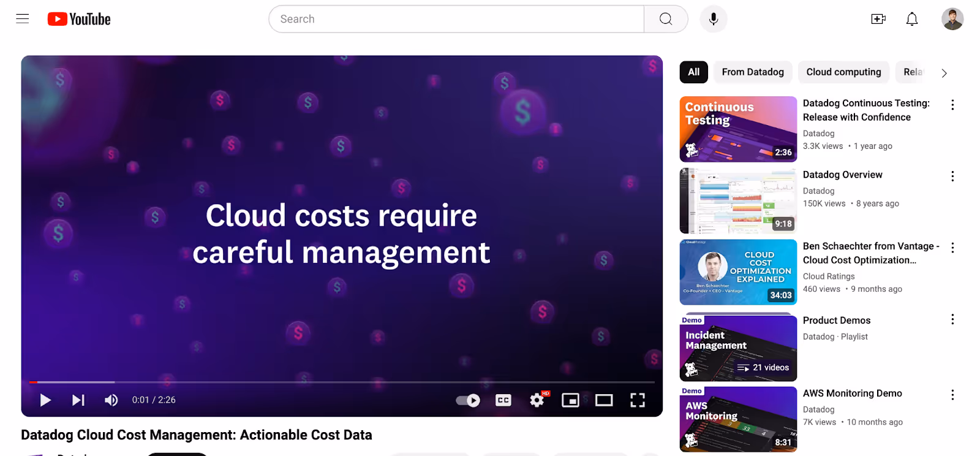Select the Cloud computing chip
The image size is (980, 456).
843,72
